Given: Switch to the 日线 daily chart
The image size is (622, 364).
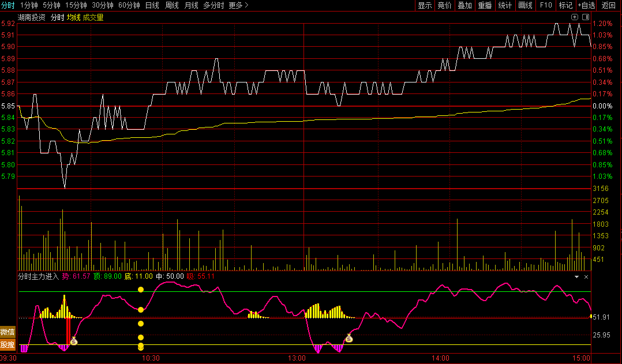Looking at the screenshot, I should (x=152, y=5).
